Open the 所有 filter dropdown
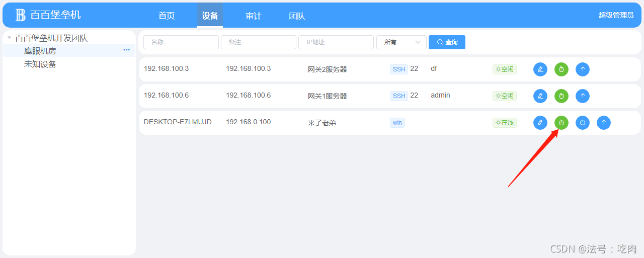 pyautogui.click(x=401, y=42)
